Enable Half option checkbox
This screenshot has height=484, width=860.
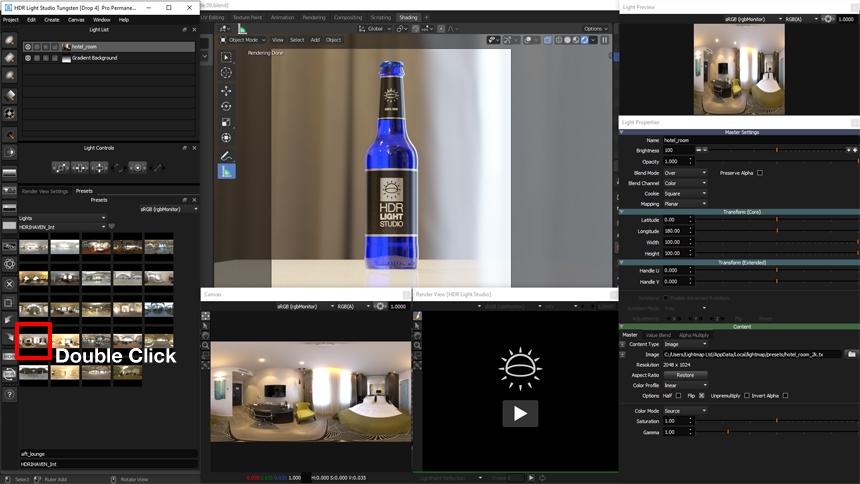(x=678, y=396)
